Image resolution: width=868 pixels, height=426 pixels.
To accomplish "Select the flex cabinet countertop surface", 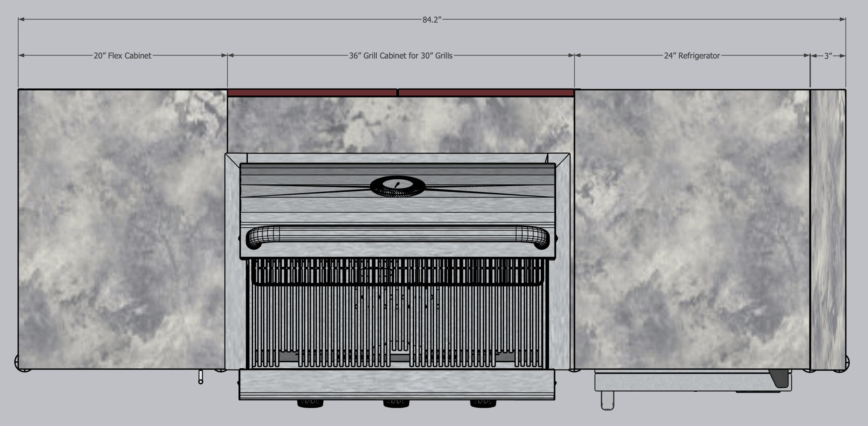I will coord(122,229).
